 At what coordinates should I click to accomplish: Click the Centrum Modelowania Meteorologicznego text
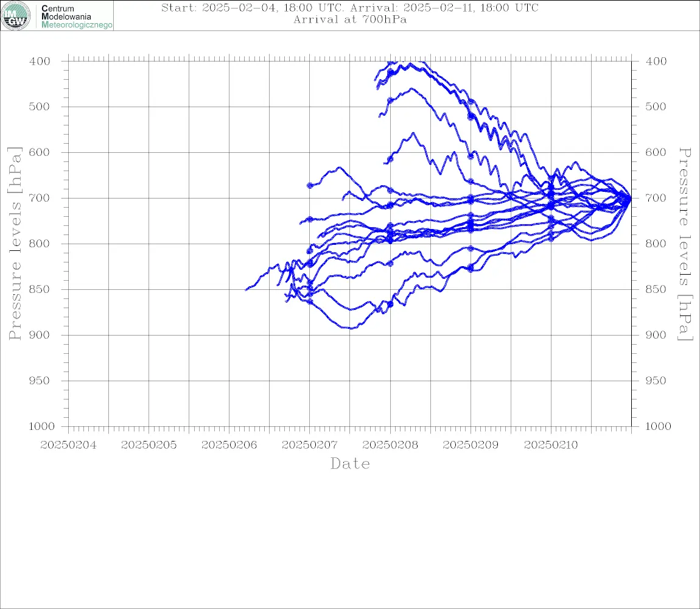tap(76, 16)
